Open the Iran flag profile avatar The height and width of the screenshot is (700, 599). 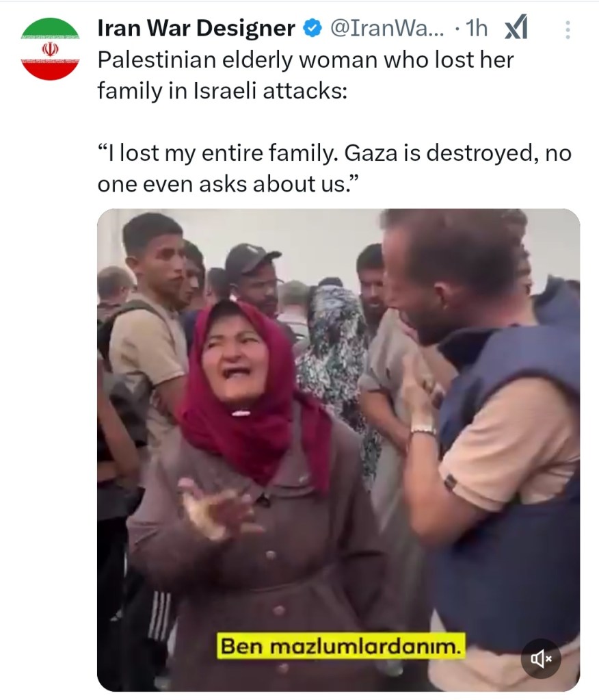[x=50, y=49]
